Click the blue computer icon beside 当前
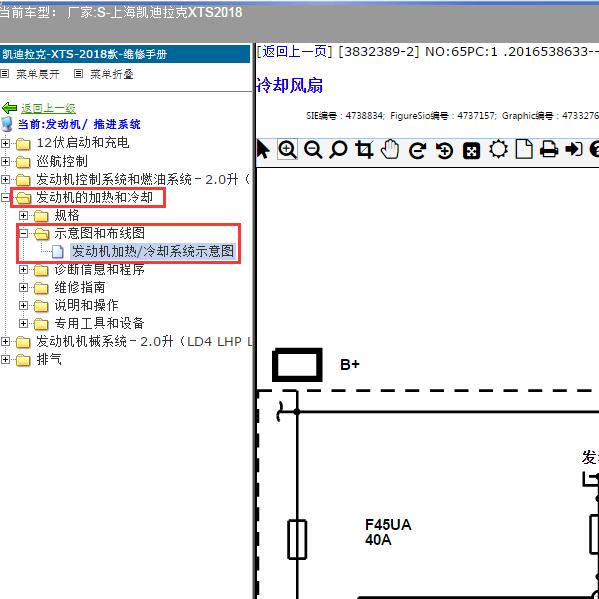The width and height of the screenshot is (599, 599). coord(6,124)
